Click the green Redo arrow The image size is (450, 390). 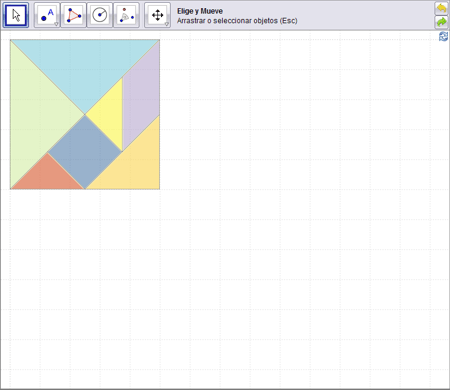[x=442, y=22]
